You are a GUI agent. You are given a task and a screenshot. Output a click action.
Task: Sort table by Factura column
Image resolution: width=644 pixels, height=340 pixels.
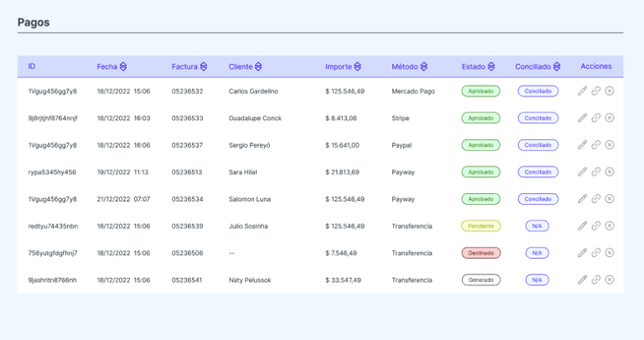(x=203, y=66)
